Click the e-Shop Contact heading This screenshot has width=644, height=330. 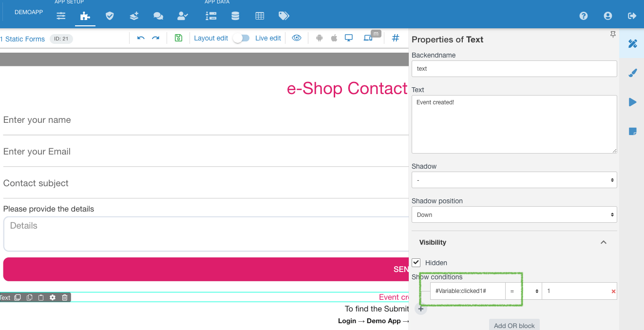(x=347, y=89)
